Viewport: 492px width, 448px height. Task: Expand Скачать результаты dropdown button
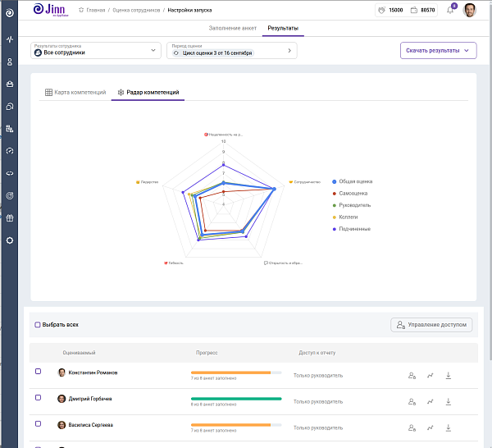(x=439, y=51)
